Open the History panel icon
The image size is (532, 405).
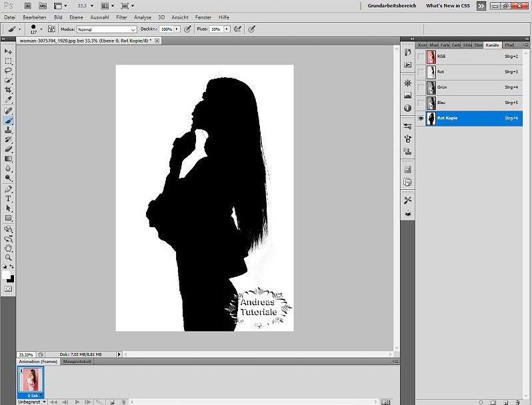click(407, 52)
